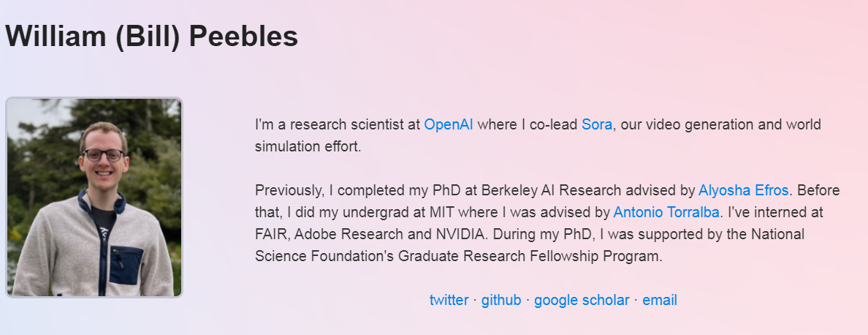Open the OpenAI link
The height and width of the screenshot is (335, 868).
[448, 124]
